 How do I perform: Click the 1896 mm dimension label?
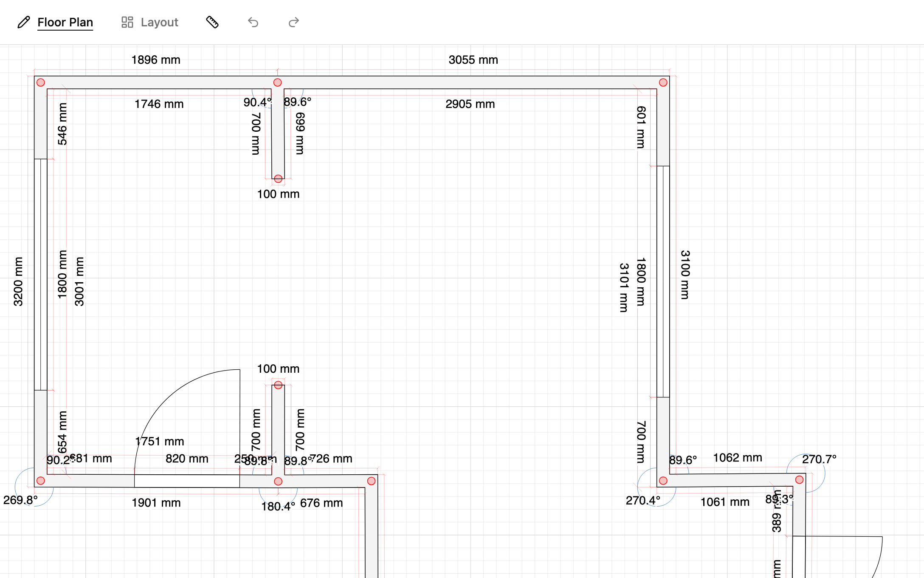[156, 60]
